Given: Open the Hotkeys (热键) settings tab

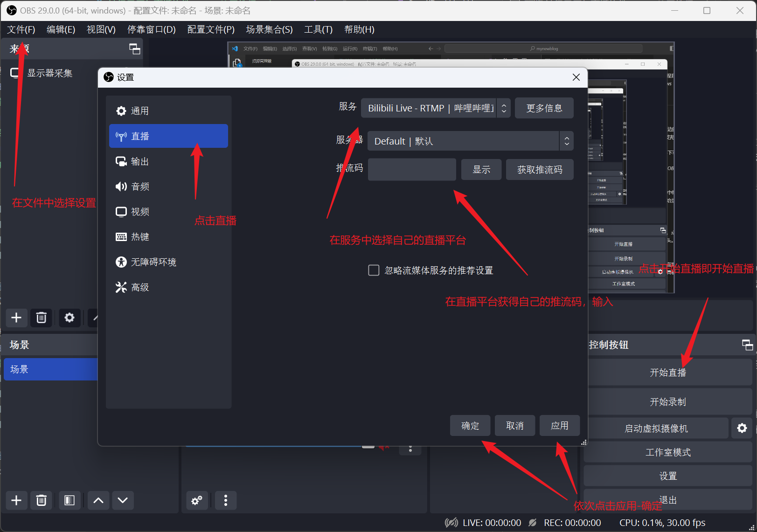Looking at the screenshot, I should [168, 237].
